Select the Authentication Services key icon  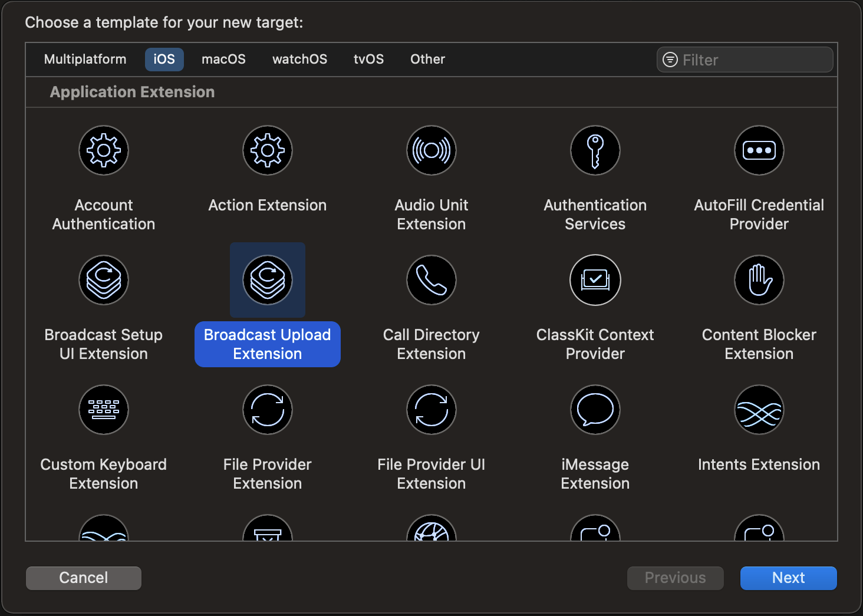(595, 150)
